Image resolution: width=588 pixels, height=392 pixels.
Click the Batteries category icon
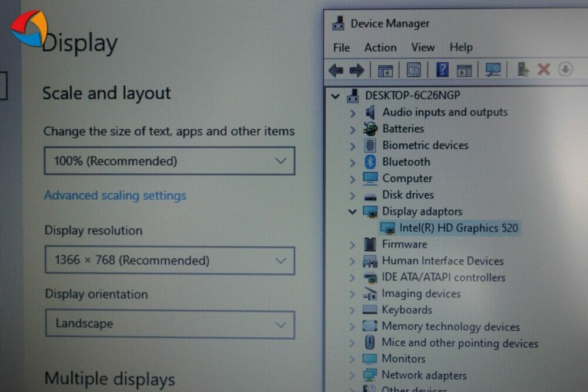(370, 129)
